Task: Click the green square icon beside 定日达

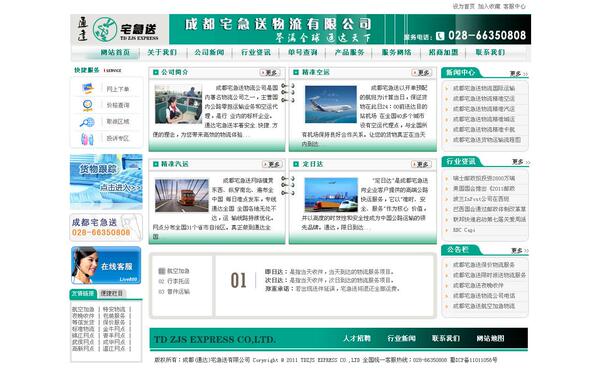Action: click(x=296, y=164)
